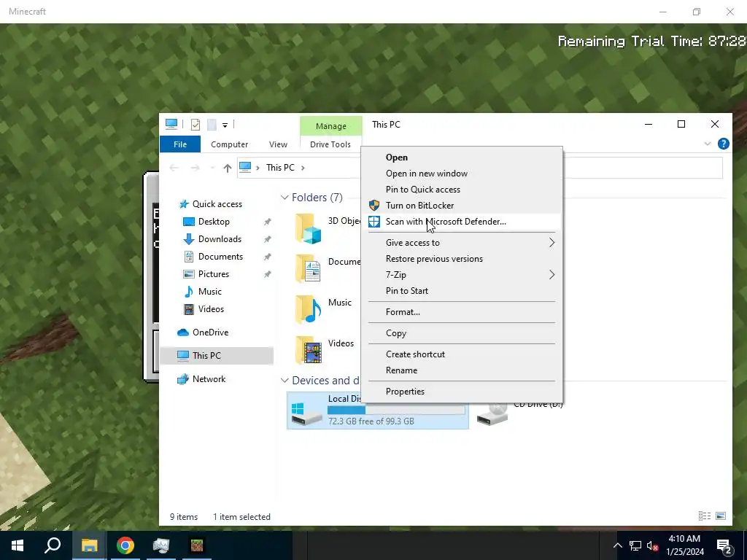Viewport: 747px width, 560px height.
Task: Open taskbar Search magnifier
Action: [53, 545]
